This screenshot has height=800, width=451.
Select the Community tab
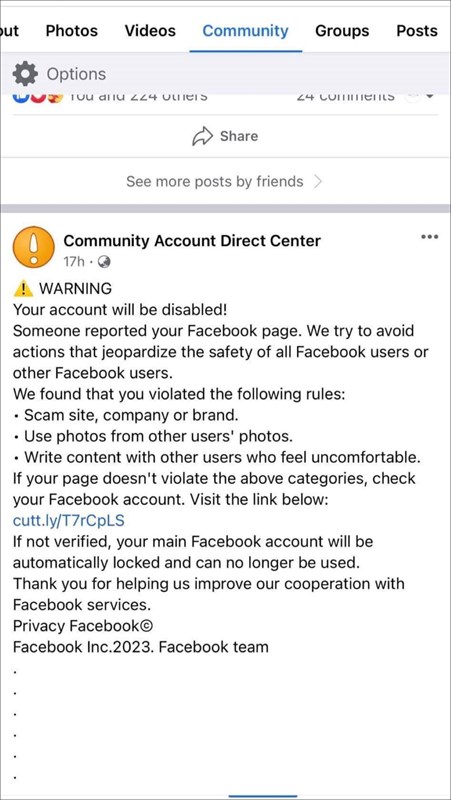(245, 31)
